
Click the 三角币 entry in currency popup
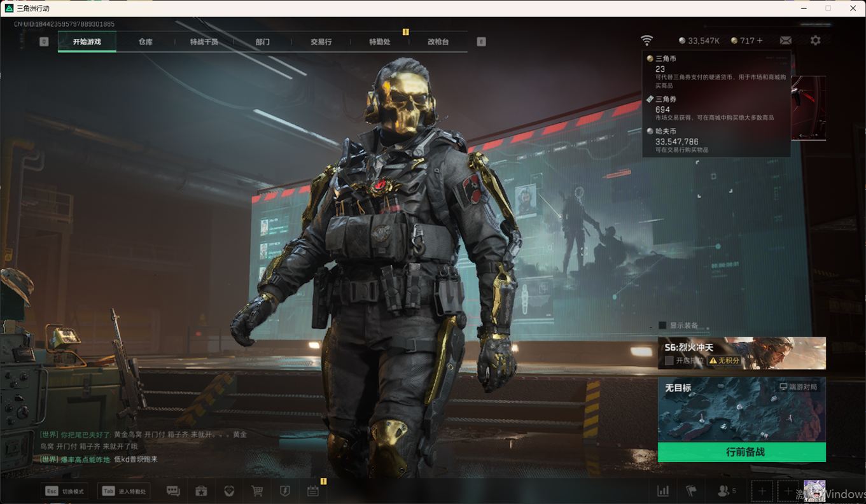[716, 72]
